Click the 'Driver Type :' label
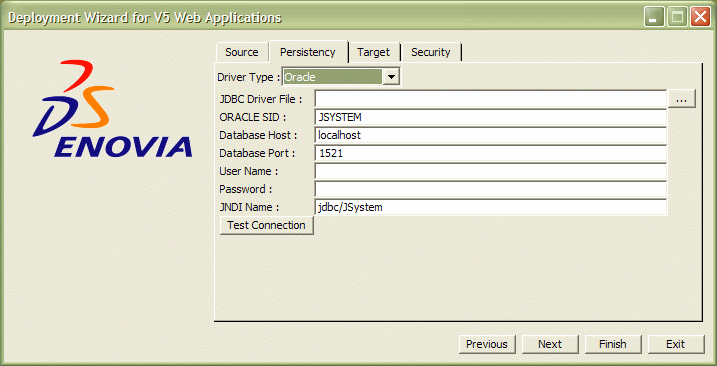Viewport: 717px width, 366px height. [249, 77]
